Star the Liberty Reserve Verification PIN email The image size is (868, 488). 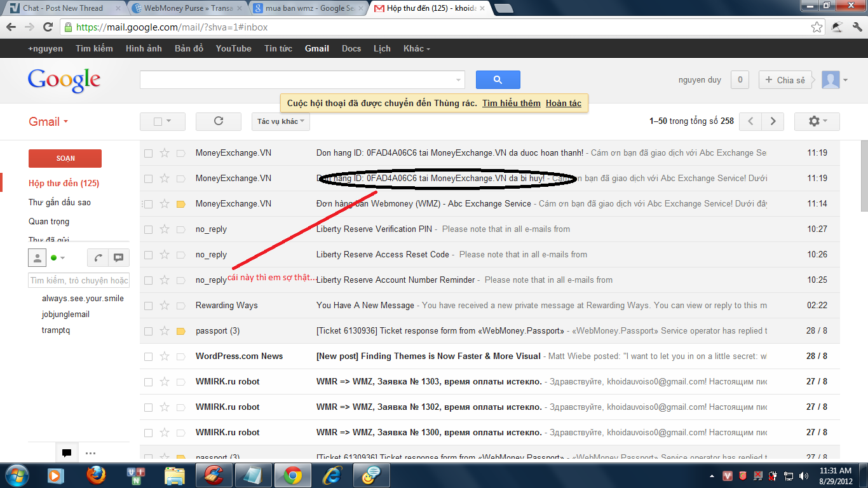coord(165,229)
